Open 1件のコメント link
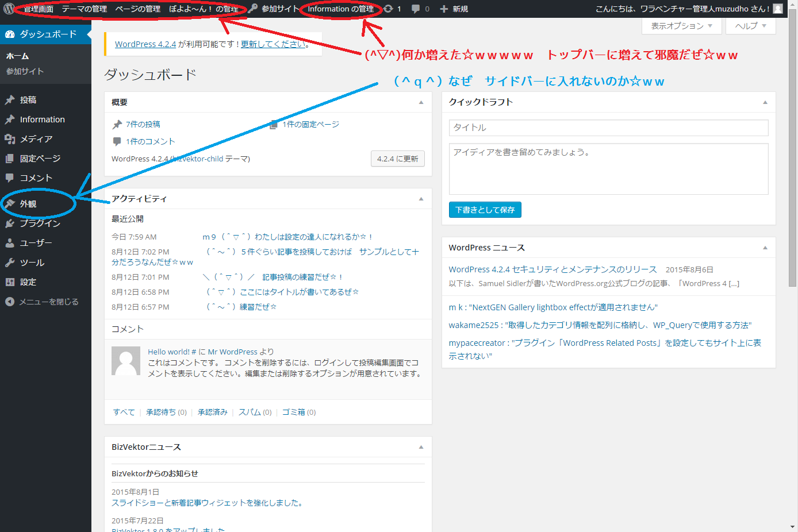Viewport: 798px width, 532px height. [x=151, y=141]
